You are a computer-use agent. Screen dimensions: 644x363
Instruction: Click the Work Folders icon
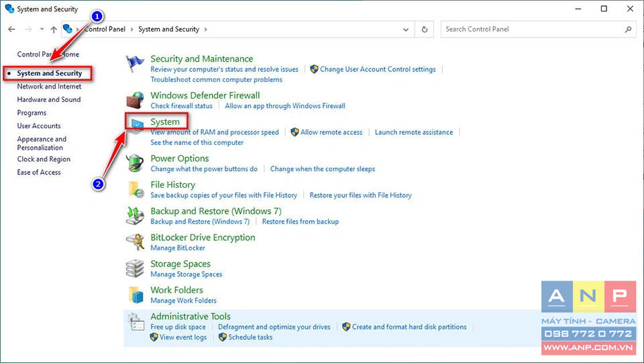[x=136, y=295]
